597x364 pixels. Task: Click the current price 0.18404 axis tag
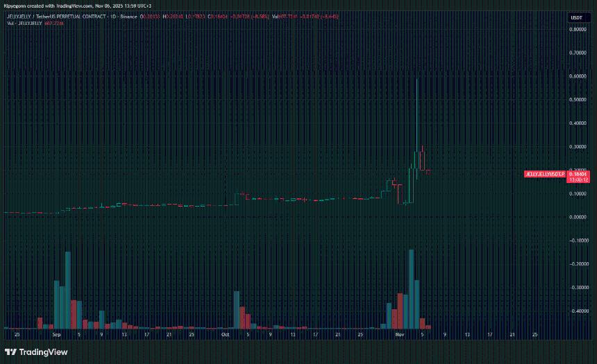click(x=579, y=173)
